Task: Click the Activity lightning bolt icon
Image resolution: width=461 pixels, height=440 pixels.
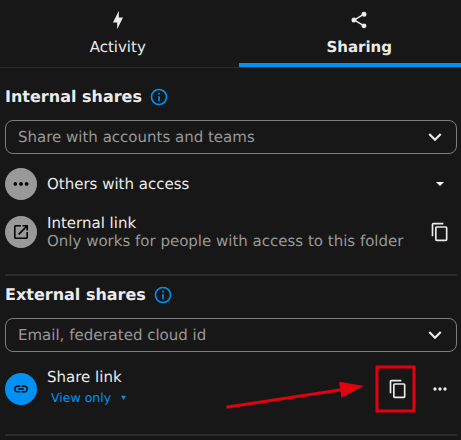Action: [x=118, y=20]
